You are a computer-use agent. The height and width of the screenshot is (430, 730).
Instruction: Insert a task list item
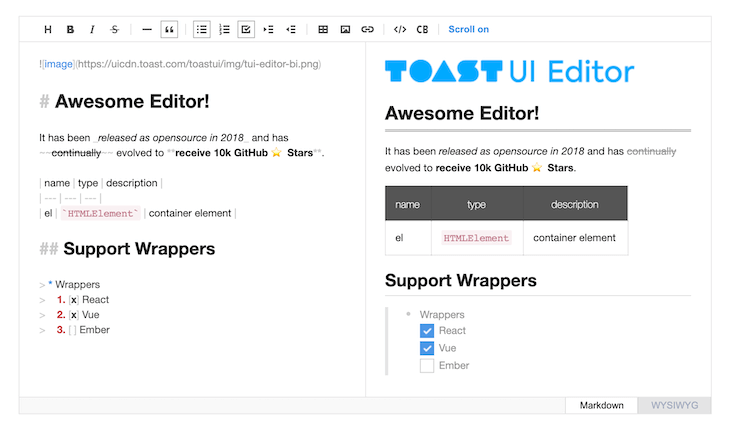coord(246,29)
